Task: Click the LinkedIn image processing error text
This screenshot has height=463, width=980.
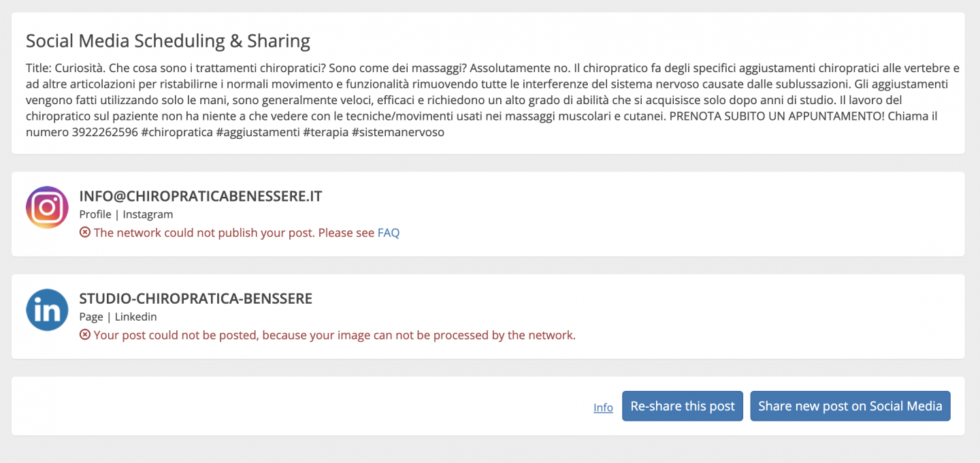Action: (x=335, y=335)
